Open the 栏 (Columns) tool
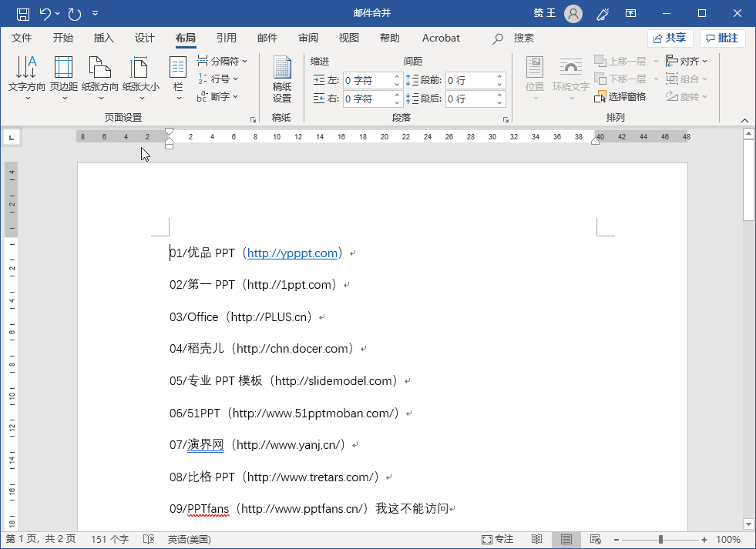This screenshot has height=549, width=756. 178,77
